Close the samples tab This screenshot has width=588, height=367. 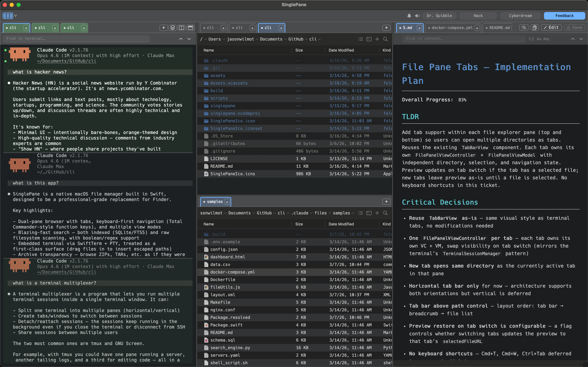click(227, 202)
